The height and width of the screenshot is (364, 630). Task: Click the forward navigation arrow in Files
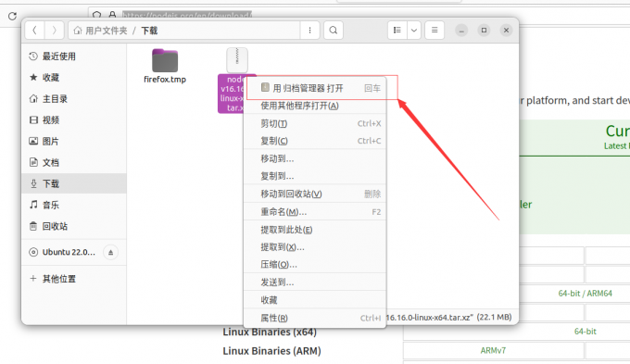54,31
